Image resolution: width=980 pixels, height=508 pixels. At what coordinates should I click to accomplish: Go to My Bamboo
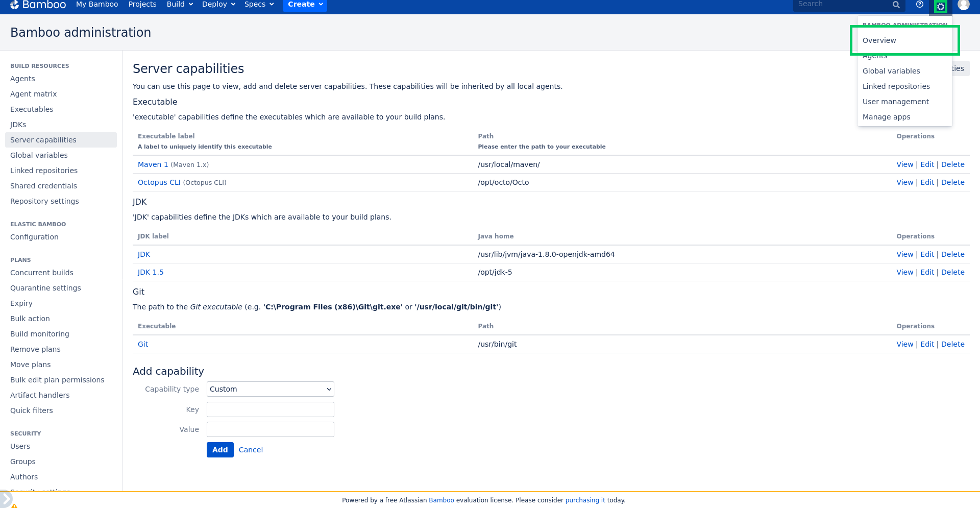pos(97,4)
